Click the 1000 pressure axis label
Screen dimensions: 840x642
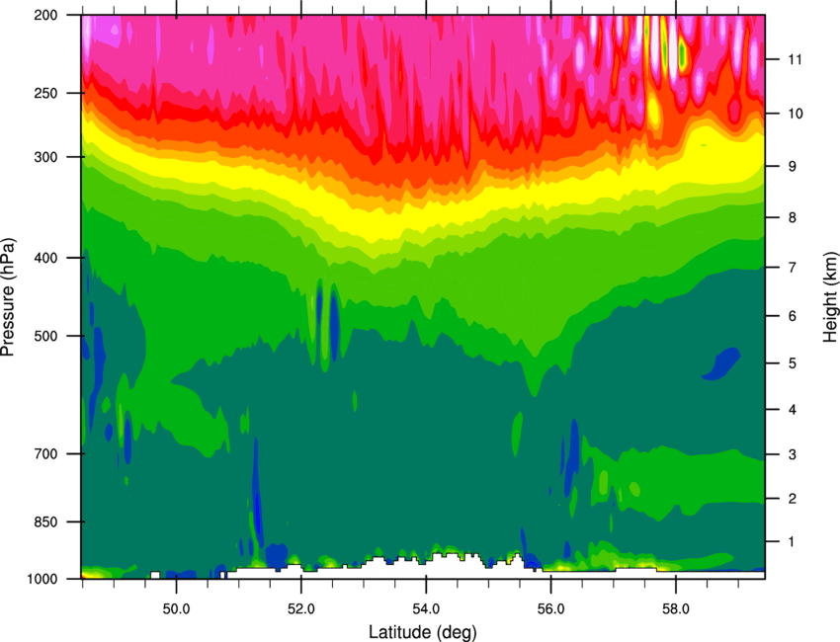coord(42,579)
